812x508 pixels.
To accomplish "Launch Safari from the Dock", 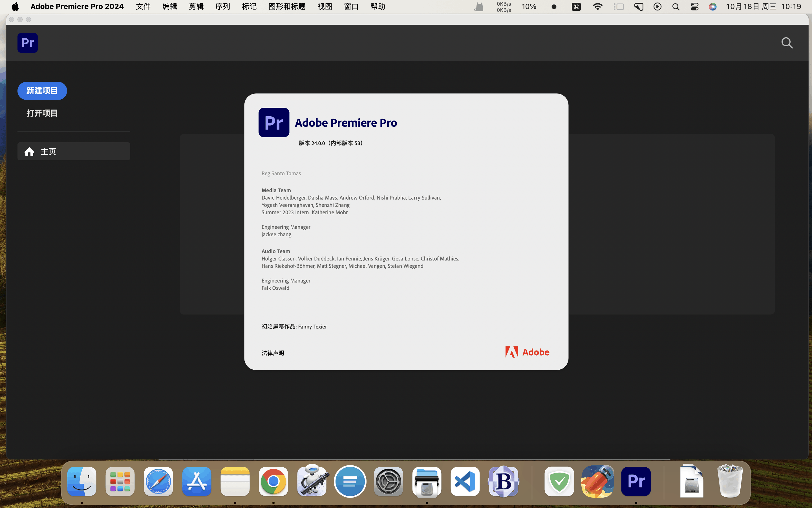I will (x=158, y=481).
